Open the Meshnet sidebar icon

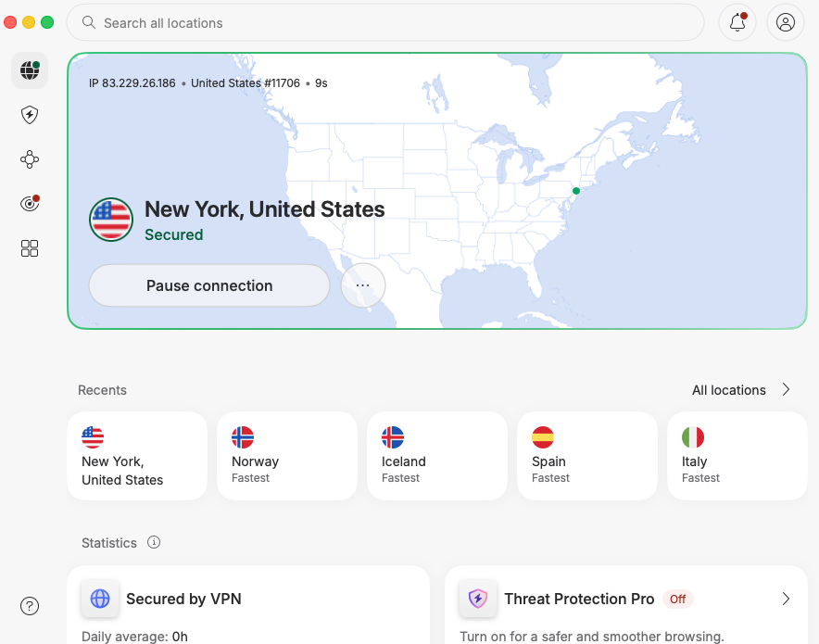click(x=30, y=159)
